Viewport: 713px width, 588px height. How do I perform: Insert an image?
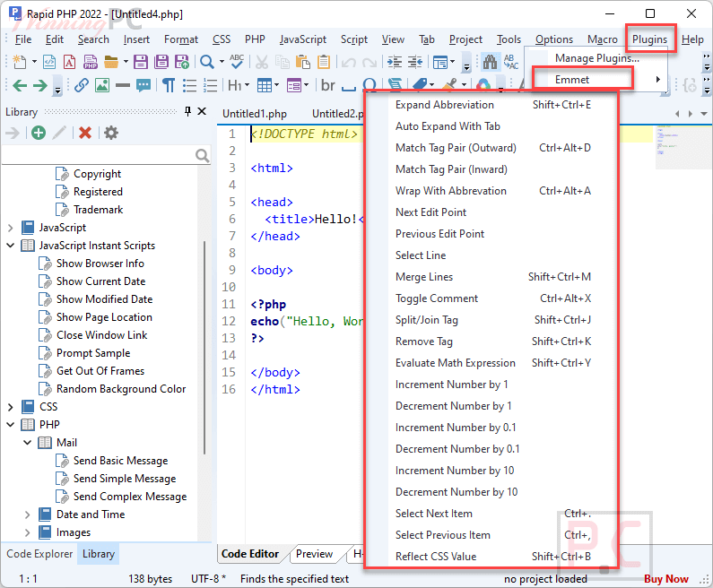tap(102, 85)
